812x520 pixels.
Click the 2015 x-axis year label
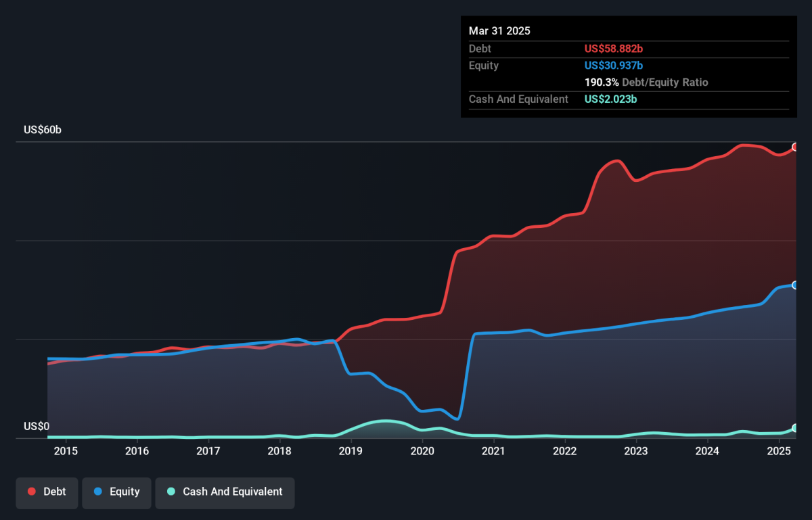66,451
